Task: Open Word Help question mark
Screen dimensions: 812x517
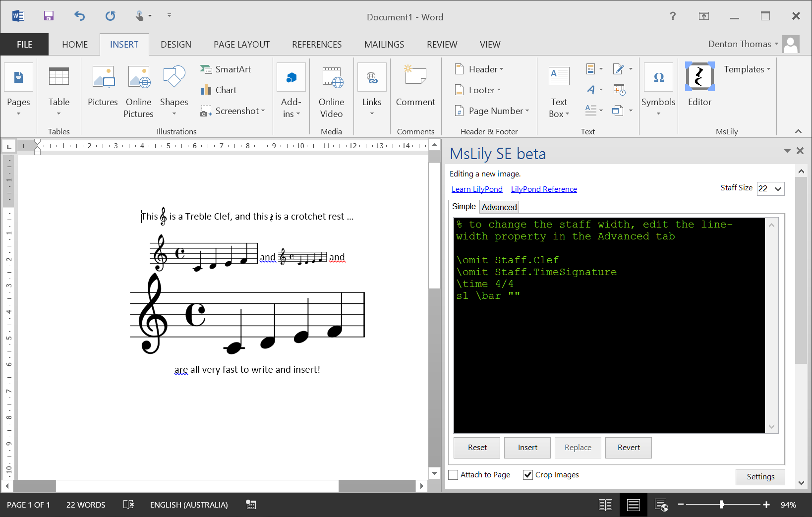Action: click(673, 16)
